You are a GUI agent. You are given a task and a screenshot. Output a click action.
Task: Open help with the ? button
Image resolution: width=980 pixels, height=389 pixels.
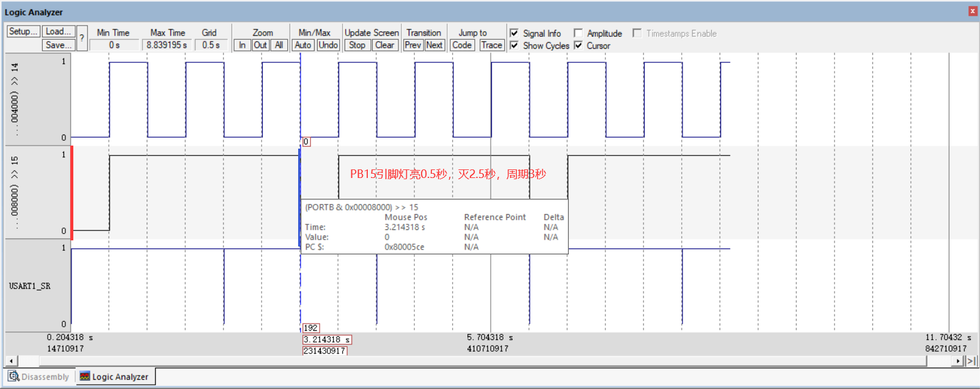(x=82, y=38)
